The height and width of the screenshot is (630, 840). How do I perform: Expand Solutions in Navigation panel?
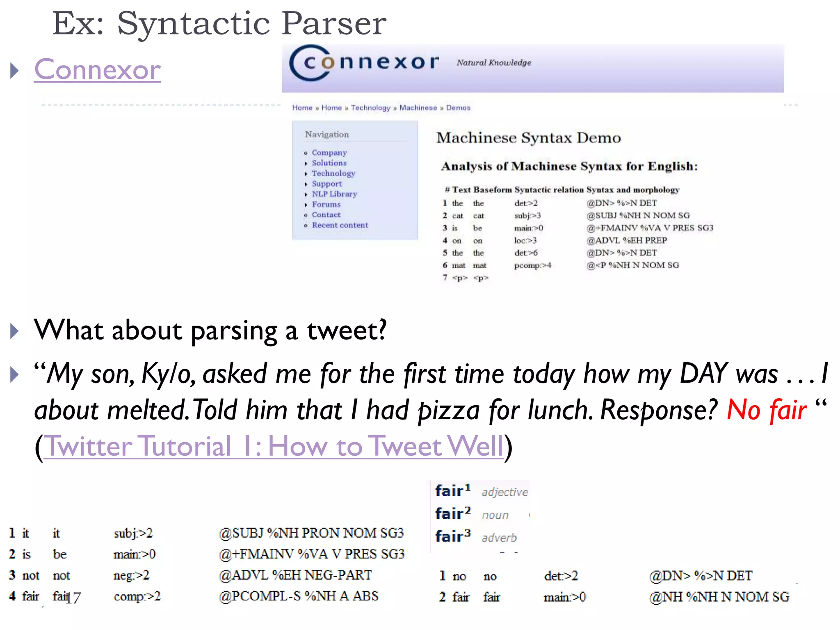point(329,163)
